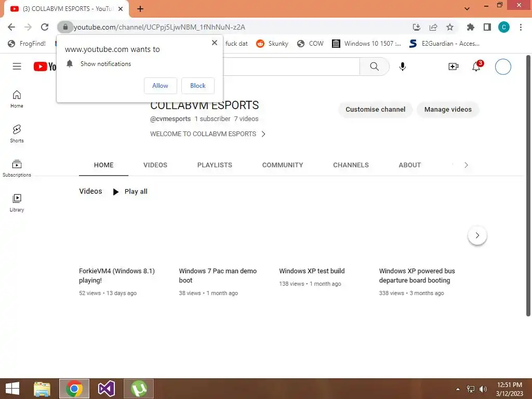Close the COLLABVM ESPORTS tab
This screenshot has height=399, width=532.
tap(121, 9)
